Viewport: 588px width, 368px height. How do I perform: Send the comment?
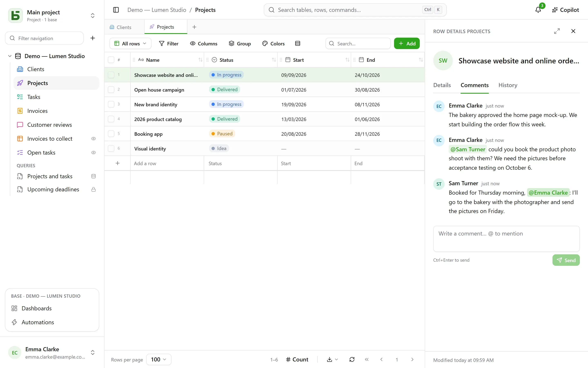566,260
